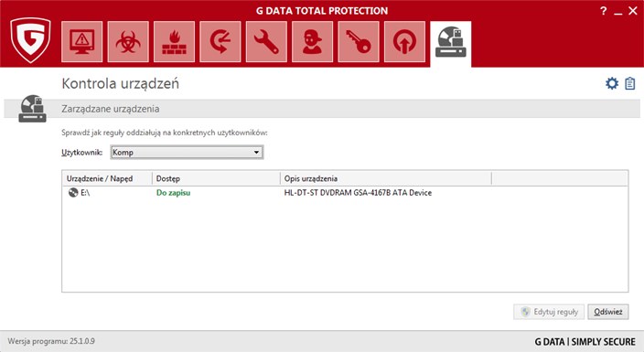Click the green 'Do zapisu' access value
Screen dimensions: 644x352
[173, 193]
